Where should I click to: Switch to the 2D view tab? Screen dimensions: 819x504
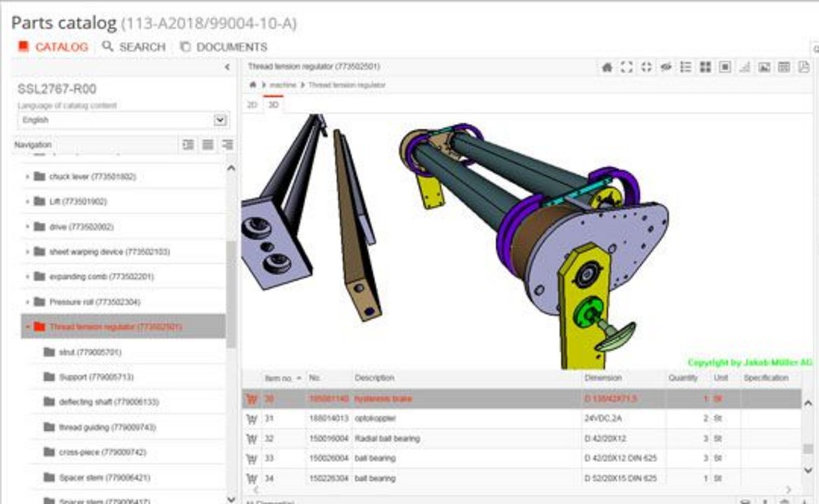click(252, 105)
